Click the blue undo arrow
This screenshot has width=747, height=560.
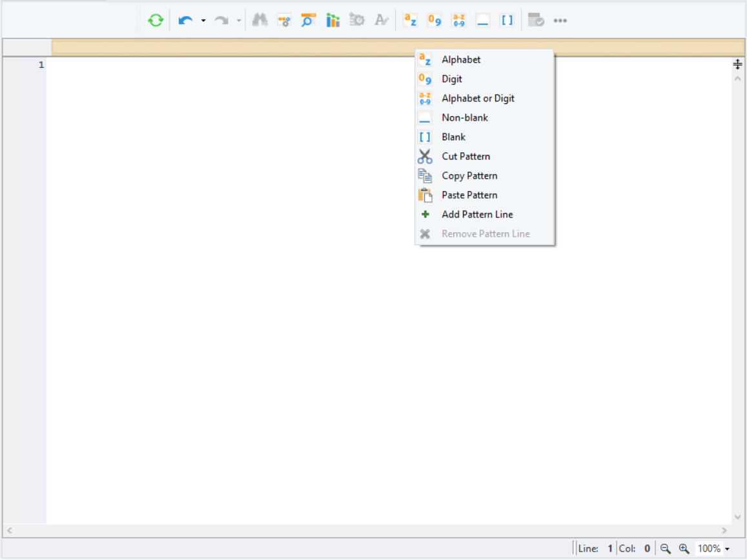pos(185,21)
